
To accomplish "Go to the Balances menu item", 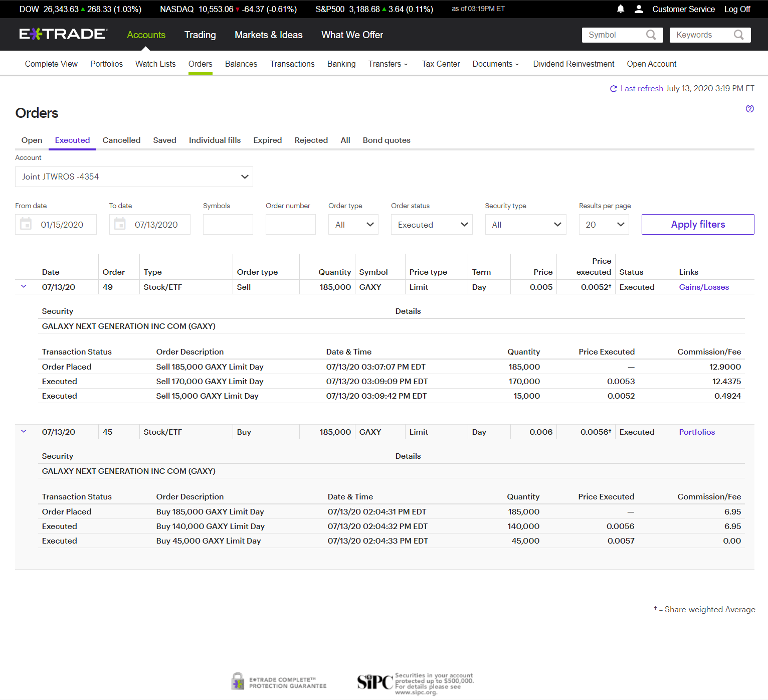I will 241,64.
